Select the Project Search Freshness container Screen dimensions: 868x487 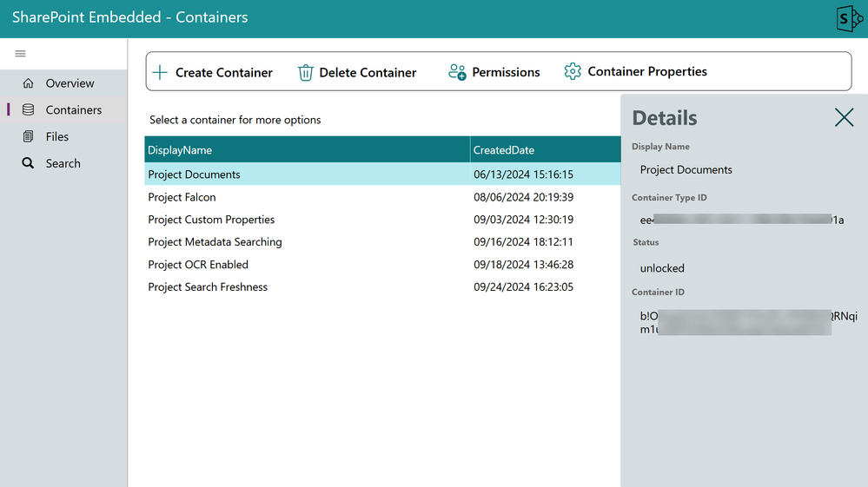pyautogui.click(x=208, y=286)
